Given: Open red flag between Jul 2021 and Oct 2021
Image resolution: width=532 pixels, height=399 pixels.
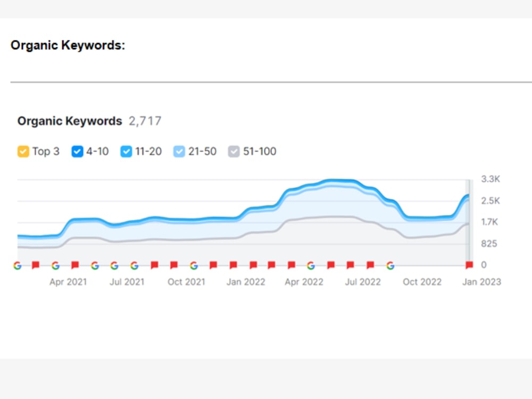Looking at the screenshot, I should coord(154,265).
